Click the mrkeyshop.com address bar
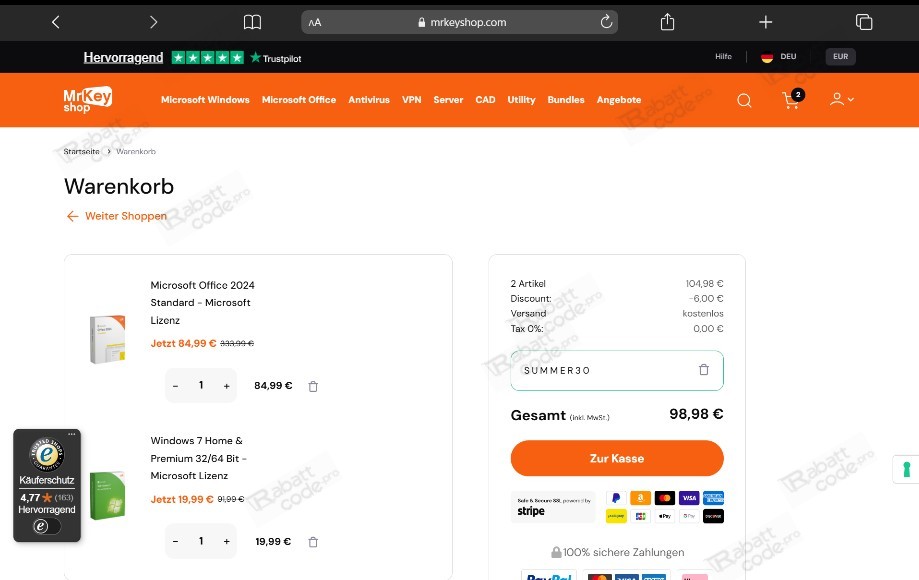 click(x=460, y=22)
